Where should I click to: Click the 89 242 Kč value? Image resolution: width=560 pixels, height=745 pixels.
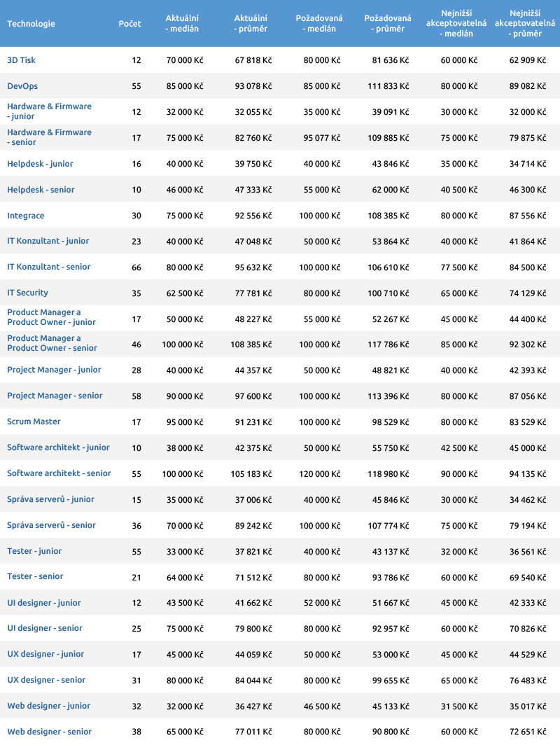click(x=253, y=525)
